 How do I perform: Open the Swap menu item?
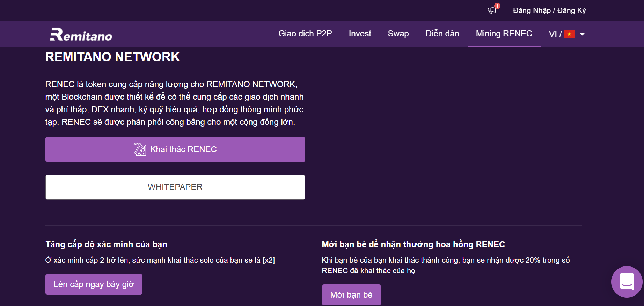click(x=398, y=34)
